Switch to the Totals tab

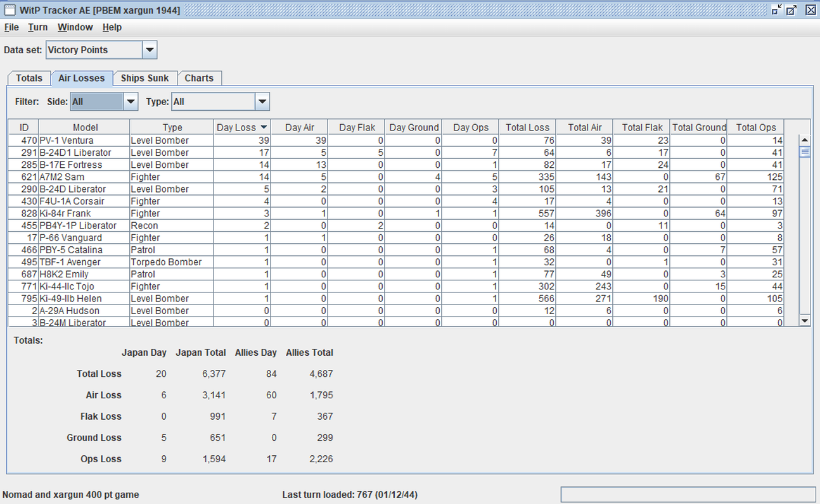point(29,78)
